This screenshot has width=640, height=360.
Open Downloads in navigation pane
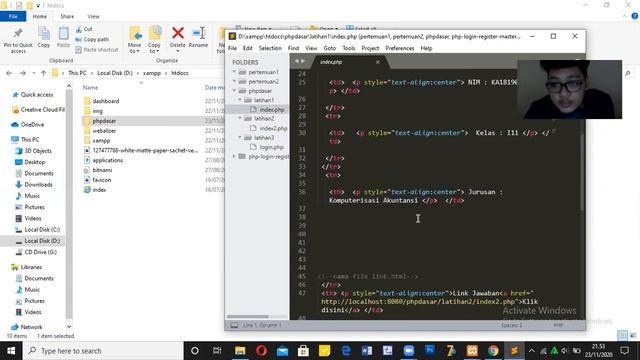(38, 184)
